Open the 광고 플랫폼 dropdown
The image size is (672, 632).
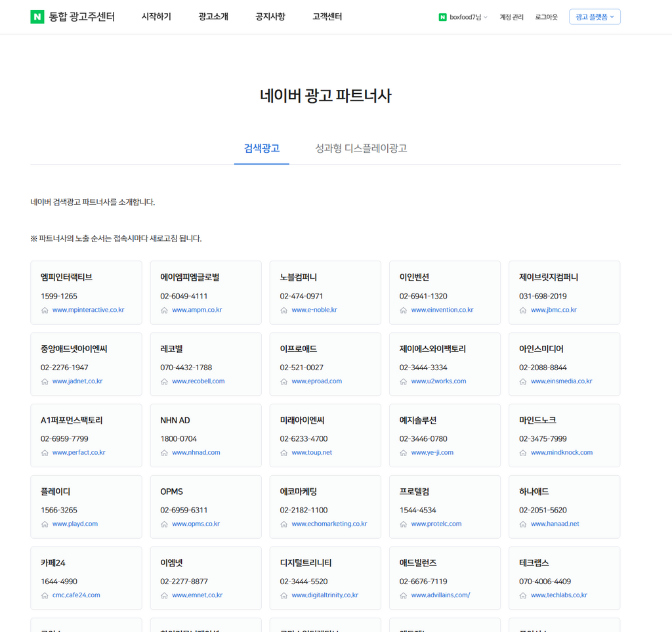[x=595, y=16]
